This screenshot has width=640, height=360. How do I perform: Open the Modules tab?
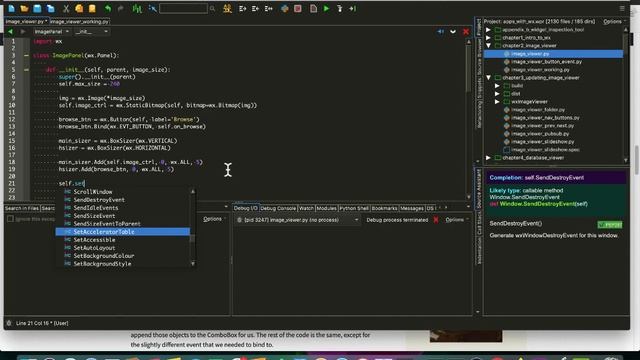[x=327, y=208]
